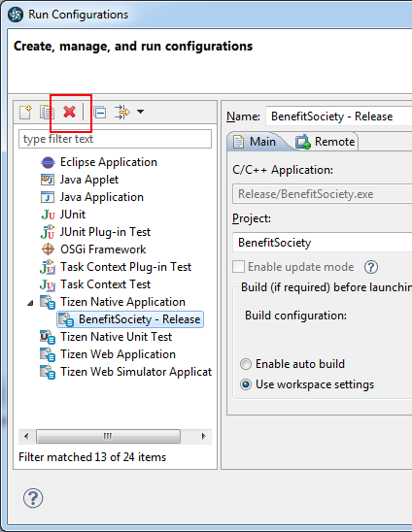Image resolution: width=412 pixels, height=532 pixels.
Task: Collapse the Tizen Native Application node
Action: 30,303
